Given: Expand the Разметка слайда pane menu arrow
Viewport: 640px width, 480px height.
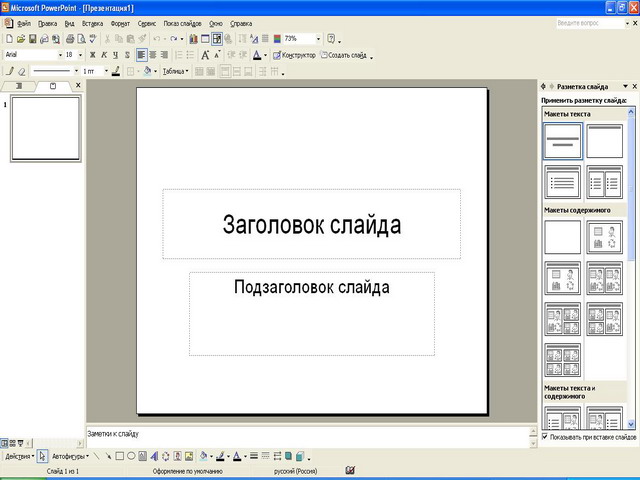Looking at the screenshot, I should pos(625,86).
